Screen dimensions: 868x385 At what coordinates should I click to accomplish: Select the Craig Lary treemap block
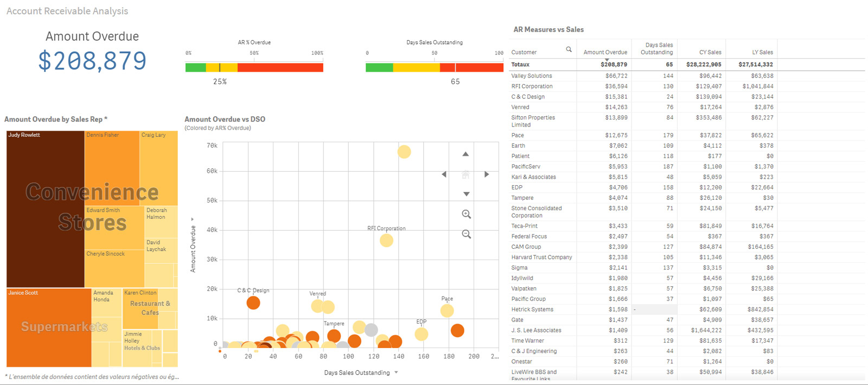click(158, 168)
